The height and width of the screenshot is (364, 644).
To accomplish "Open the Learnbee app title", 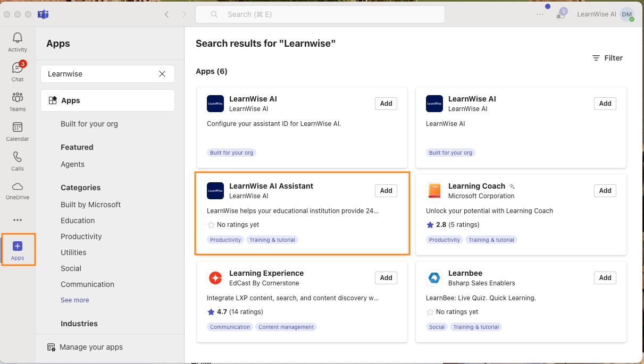I will coord(465,273).
